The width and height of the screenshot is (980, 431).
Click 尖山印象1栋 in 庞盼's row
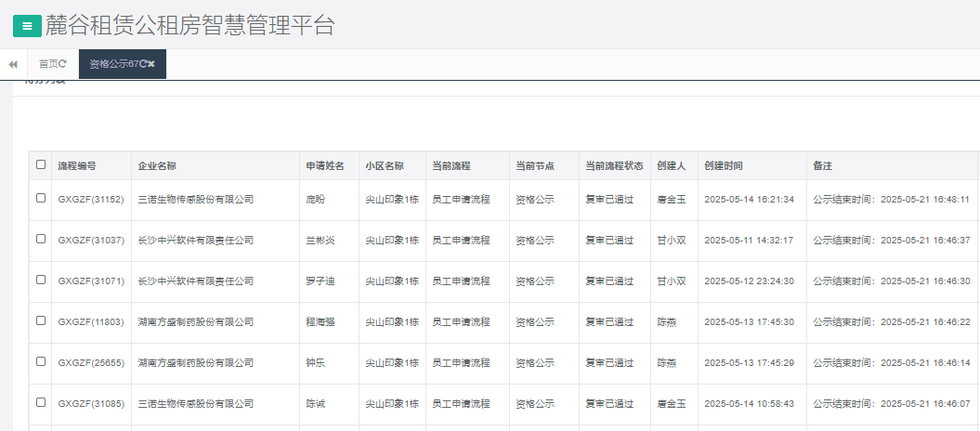[x=392, y=200]
